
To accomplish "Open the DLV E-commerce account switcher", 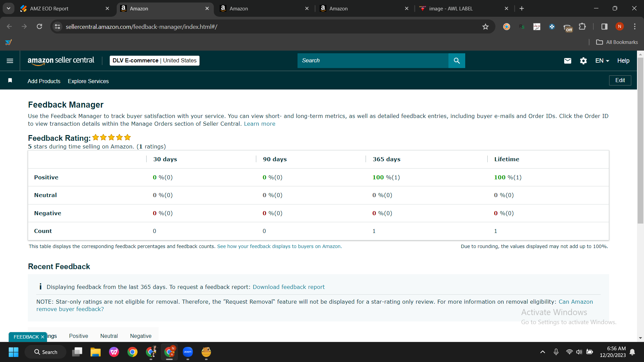I will [x=154, y=61].
